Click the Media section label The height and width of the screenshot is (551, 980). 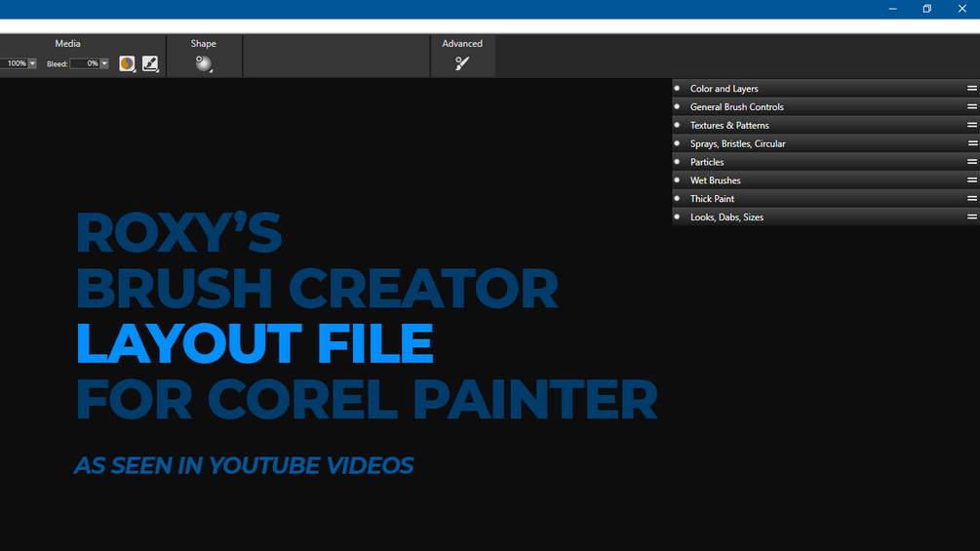click(67, 43)
